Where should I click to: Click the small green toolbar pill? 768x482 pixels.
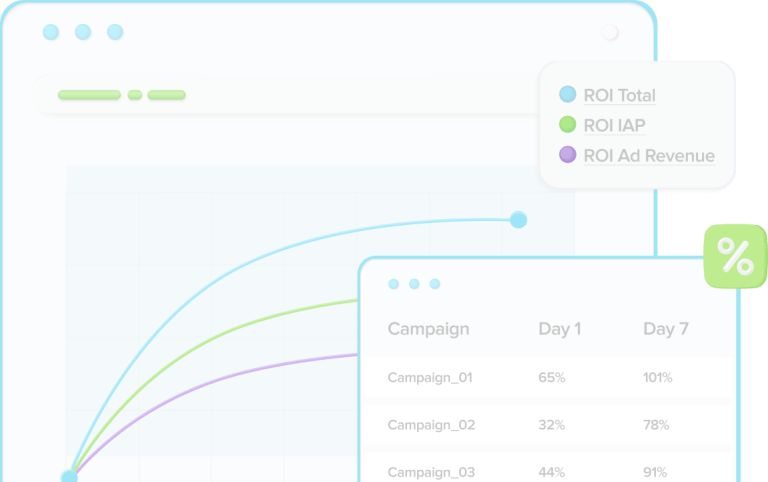click(x=134, y=95)
